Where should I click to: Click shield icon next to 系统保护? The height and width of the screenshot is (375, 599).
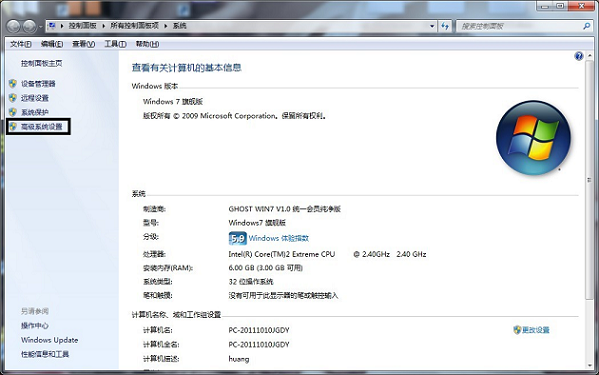(x=13, y=112)
